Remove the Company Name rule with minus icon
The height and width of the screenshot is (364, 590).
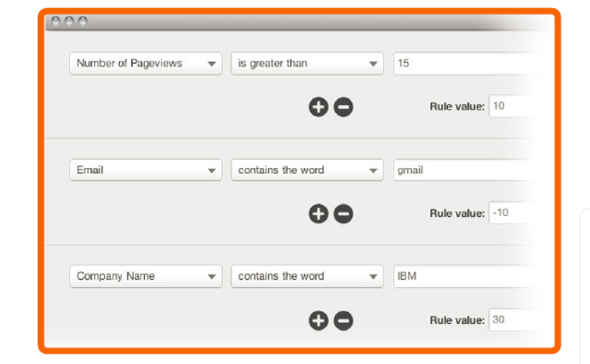pos(343,320)
